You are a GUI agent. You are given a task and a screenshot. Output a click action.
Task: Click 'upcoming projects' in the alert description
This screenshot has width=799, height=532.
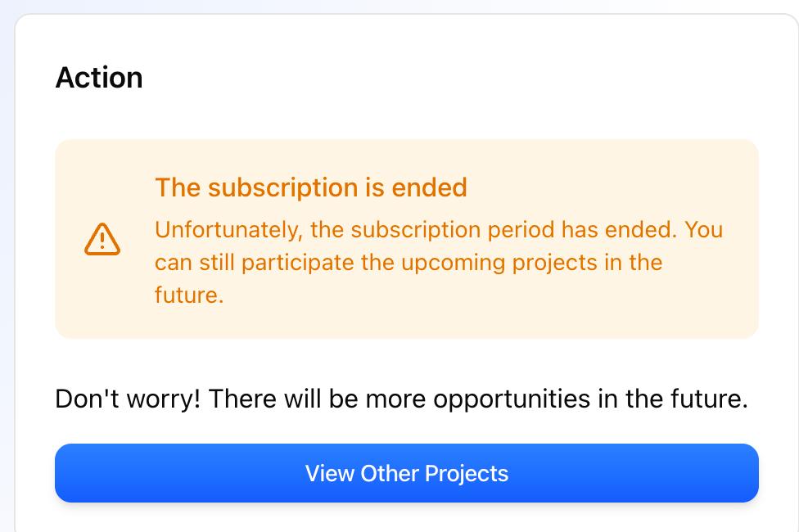[499, 263]
